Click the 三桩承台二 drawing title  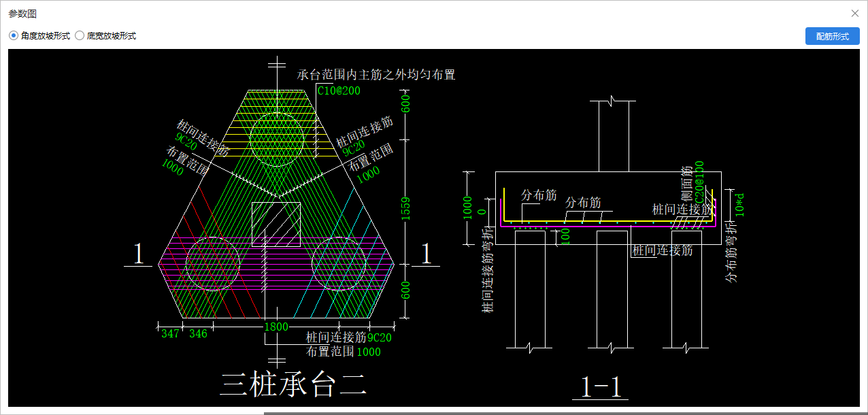click(293, 385)
